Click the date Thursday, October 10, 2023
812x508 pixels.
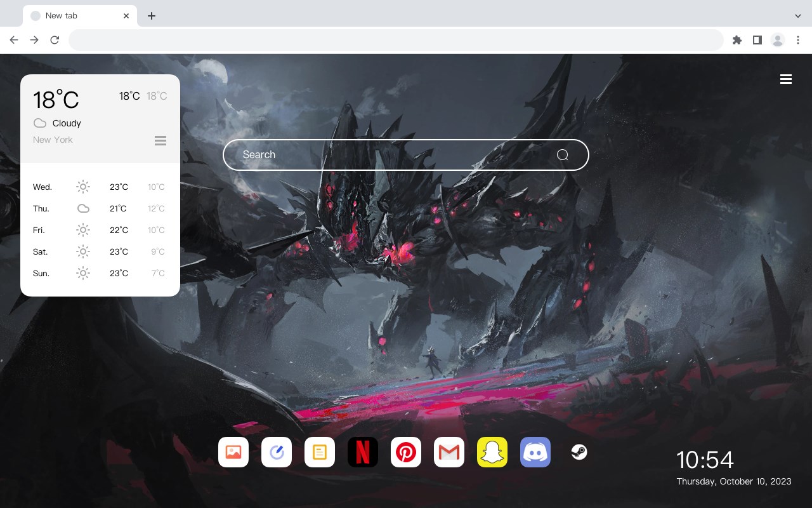pyautogui.click(x=734, y=481)
